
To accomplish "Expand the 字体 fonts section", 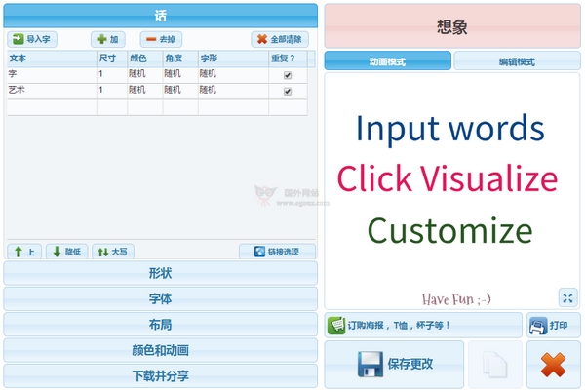I will point(161,298).
